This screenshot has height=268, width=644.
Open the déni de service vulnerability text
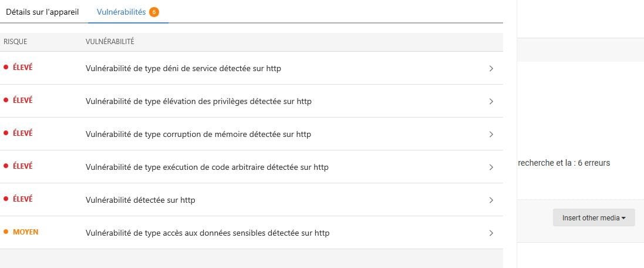click(x=183, y=69)
